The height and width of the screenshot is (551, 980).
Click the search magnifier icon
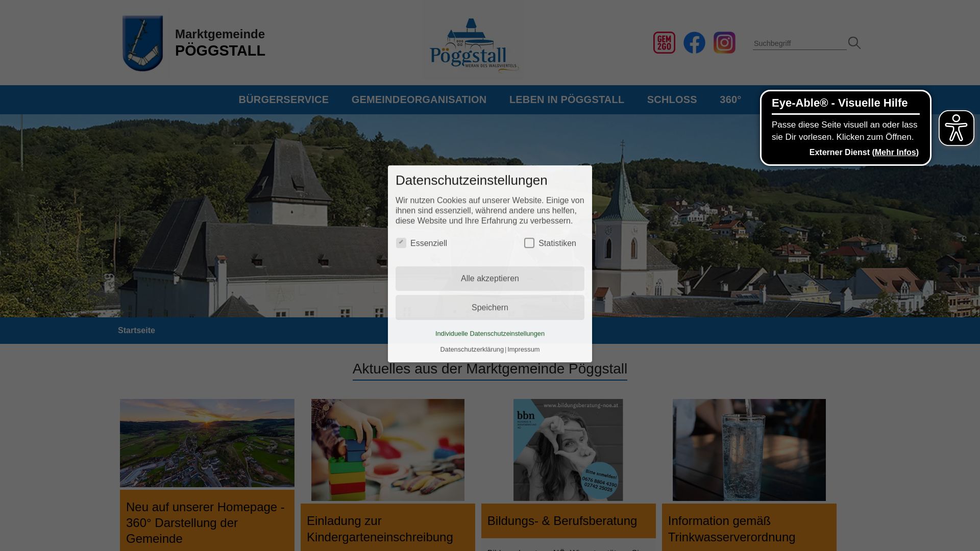click(854, 43)
